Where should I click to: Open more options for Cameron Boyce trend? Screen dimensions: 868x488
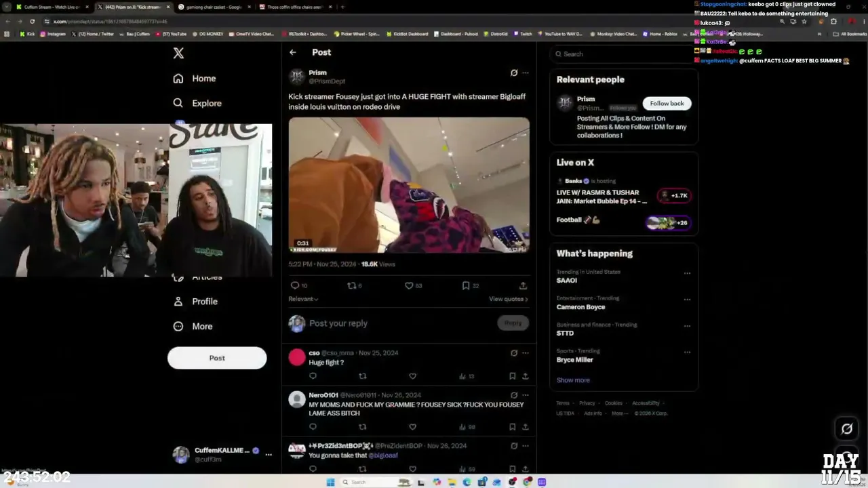pos(687,300)
